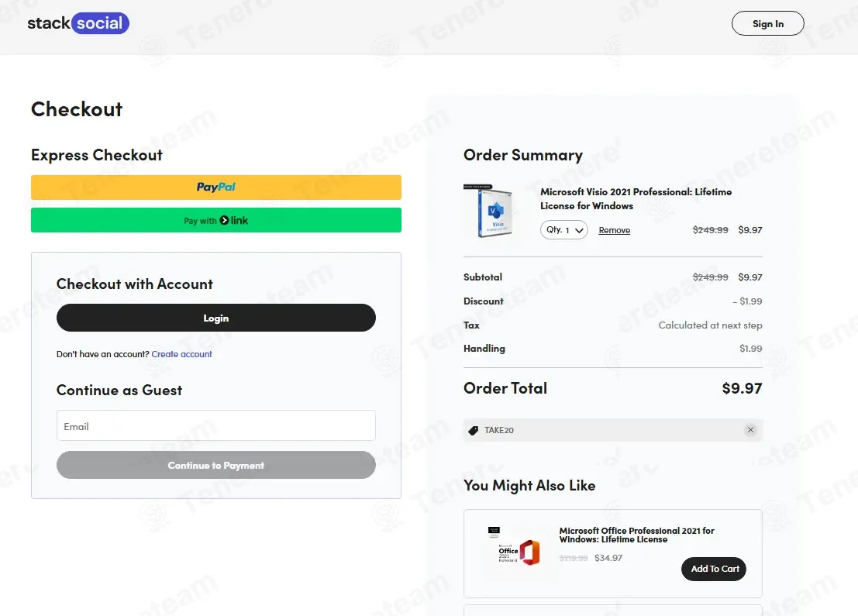This screenshot has height=616, width=858.
Task: Click the Order Total $9.97 amount
Action: 742,388
